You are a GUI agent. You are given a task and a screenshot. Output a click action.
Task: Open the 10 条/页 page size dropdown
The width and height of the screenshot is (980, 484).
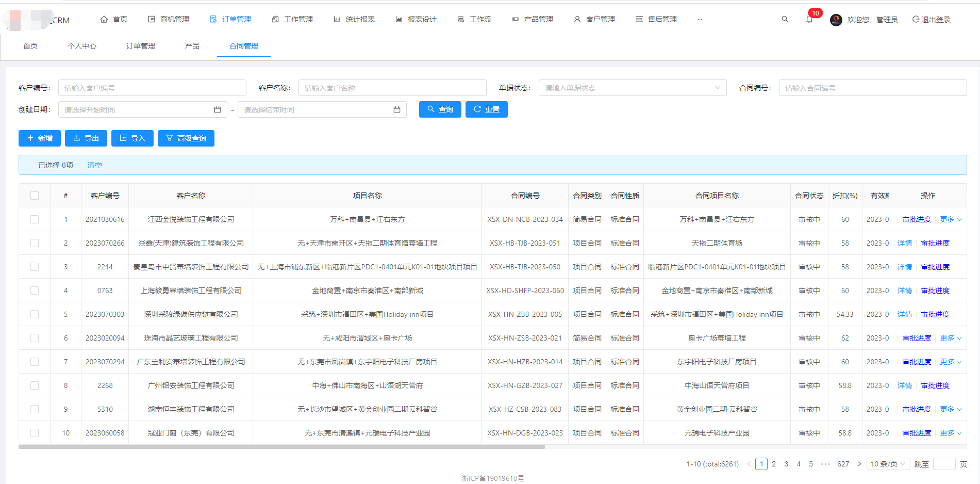(x=888, y=464)
